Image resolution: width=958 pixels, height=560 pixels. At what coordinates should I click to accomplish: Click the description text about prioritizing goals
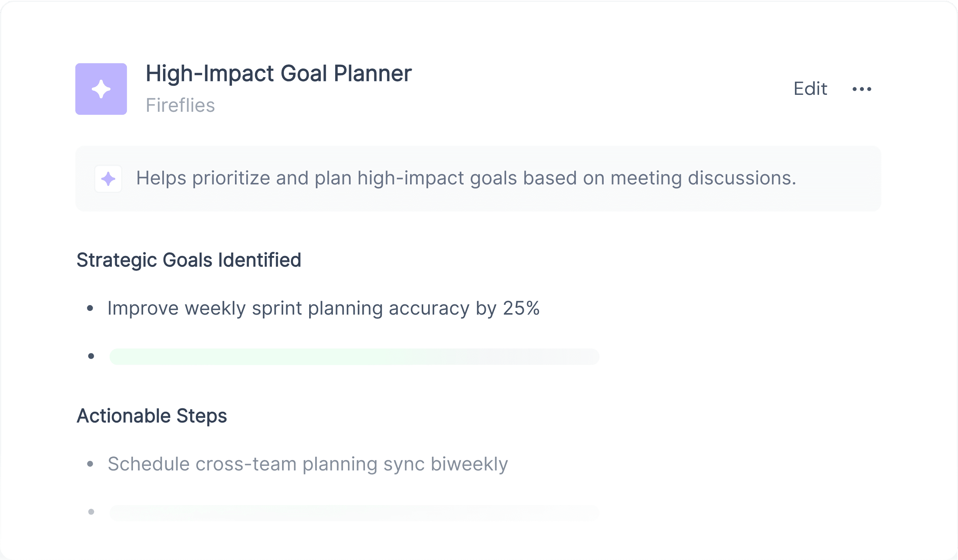[466, 178]
